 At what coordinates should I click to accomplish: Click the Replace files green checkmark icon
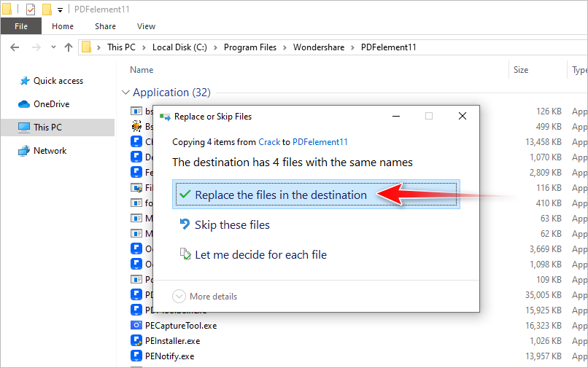point(185,195)
